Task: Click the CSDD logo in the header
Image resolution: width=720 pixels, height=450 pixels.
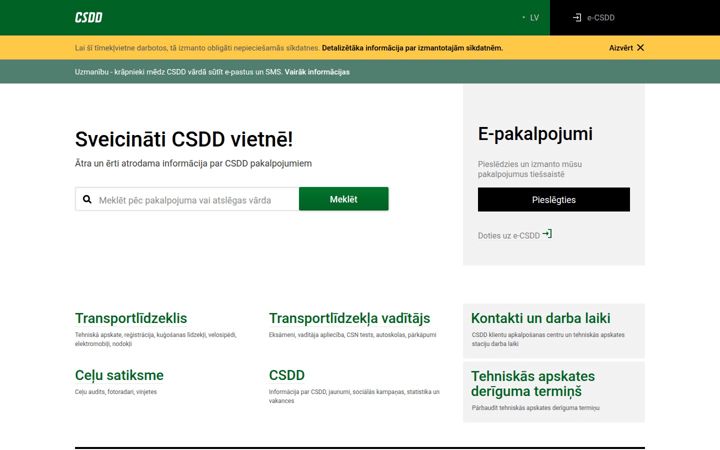Action: tap(89, 17)
